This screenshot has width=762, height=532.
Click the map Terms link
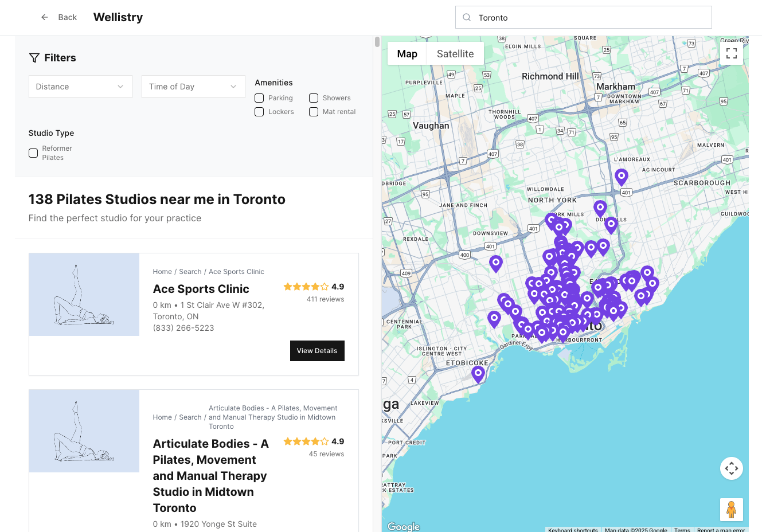coord(682,530)
